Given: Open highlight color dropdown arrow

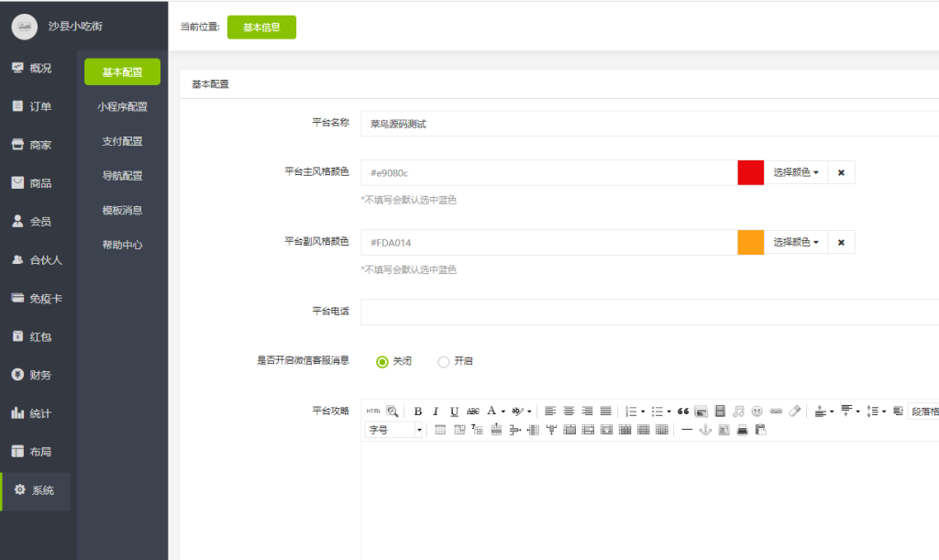Looking at the screenshot, I should coord(529,412).
